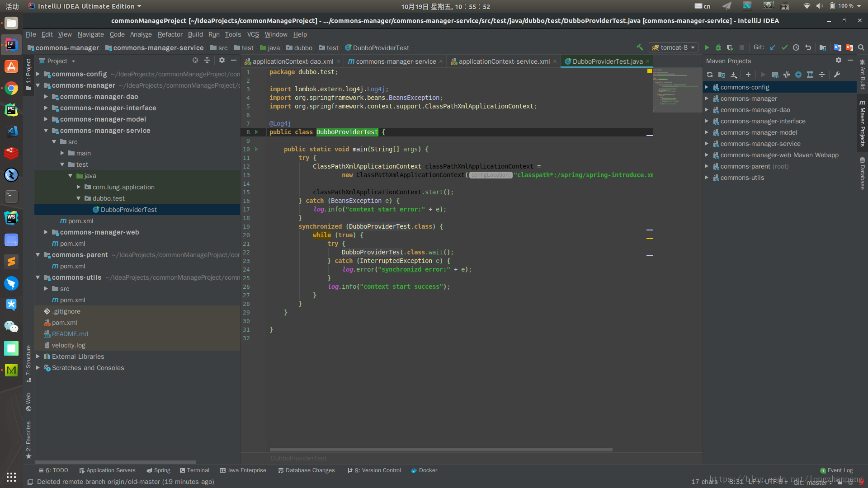868x488 pixels.
Task: Open the Refactor menu
Action: 170,34
